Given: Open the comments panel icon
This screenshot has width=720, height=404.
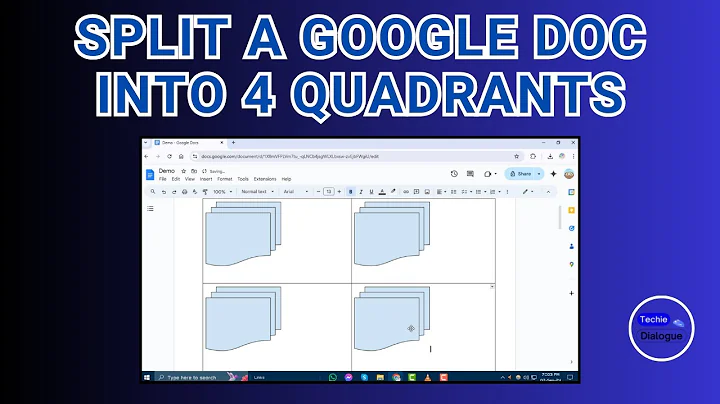Looking at the screenshot, I should [x=470, y=174].
